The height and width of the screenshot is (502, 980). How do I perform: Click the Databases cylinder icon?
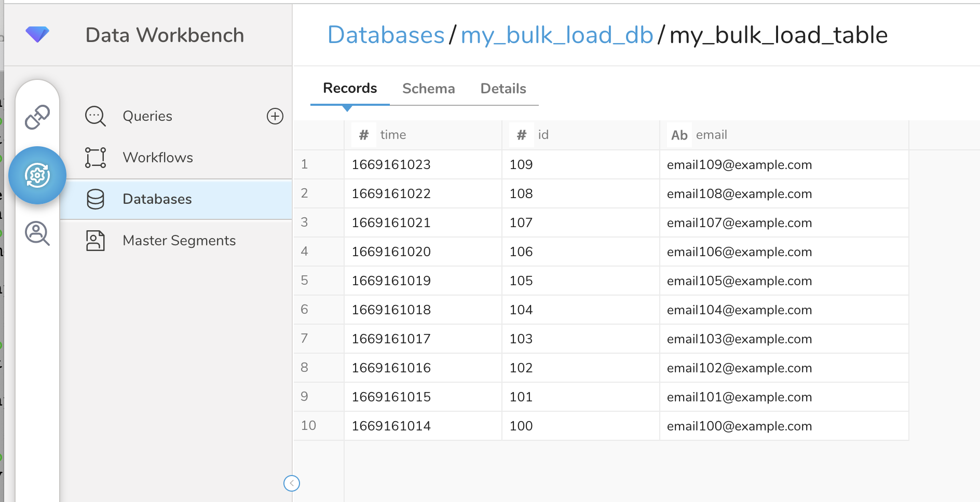pos(96,199)
